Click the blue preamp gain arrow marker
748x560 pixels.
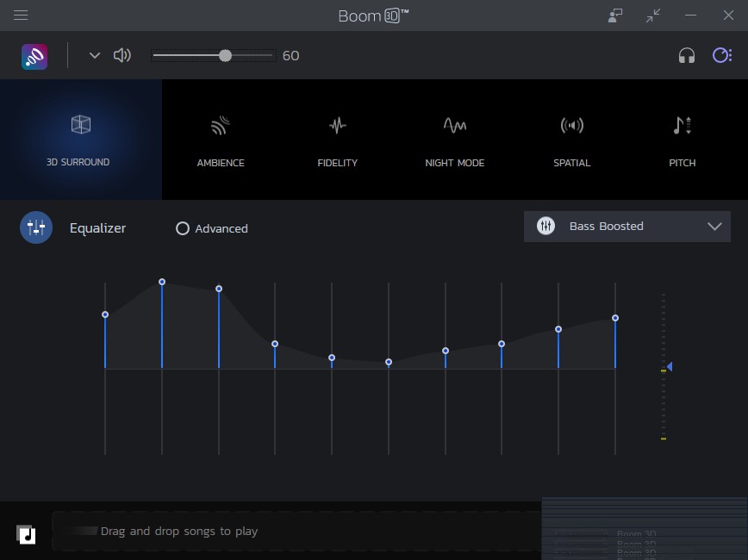[x=670, y=366]
